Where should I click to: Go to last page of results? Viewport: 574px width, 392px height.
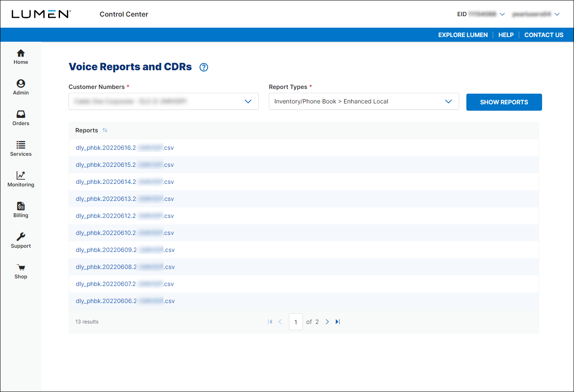[x=337, y=322]
